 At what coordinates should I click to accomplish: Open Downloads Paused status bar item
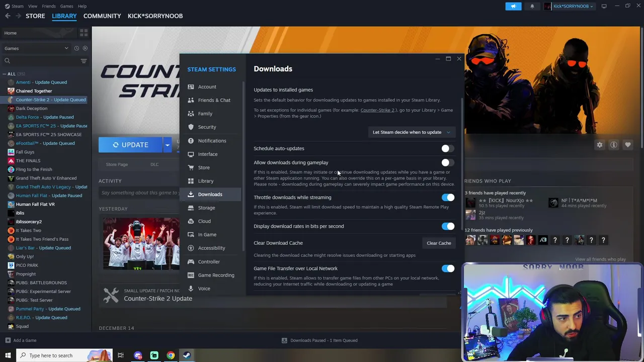319,340
